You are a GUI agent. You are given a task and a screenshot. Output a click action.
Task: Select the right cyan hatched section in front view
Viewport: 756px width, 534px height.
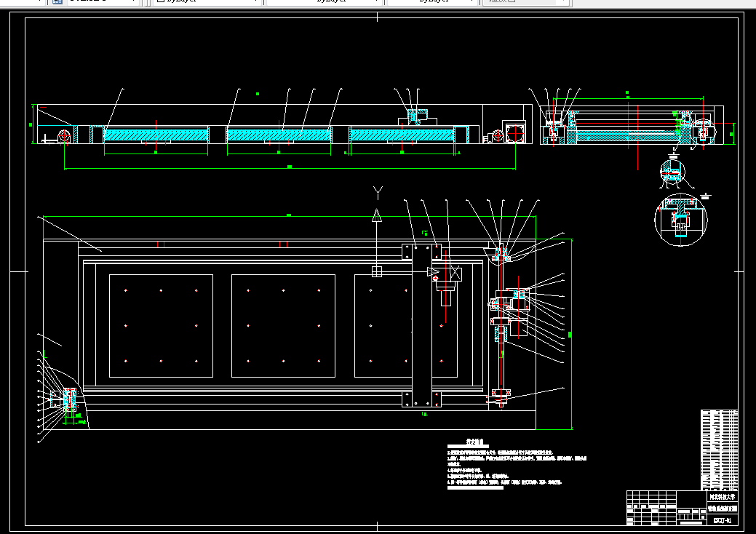pyautogui.click(x=402, y=135)
